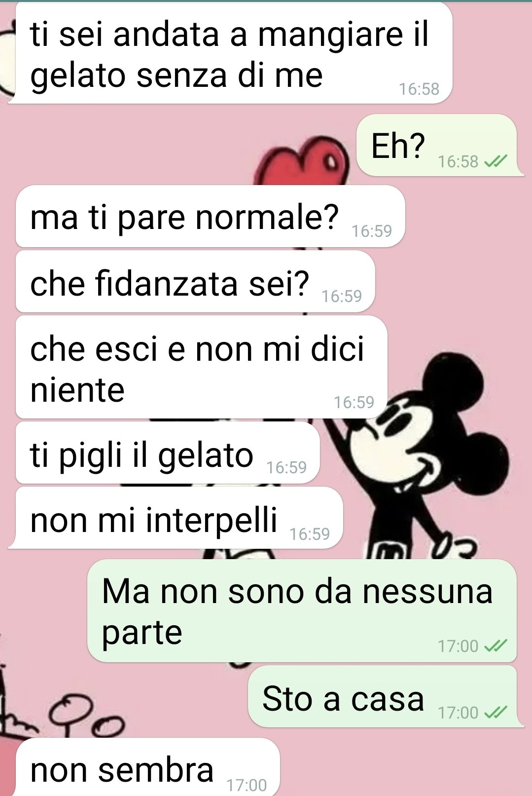Select the 'che esci e non mi dici niente' bubble

tap(202, 367)
